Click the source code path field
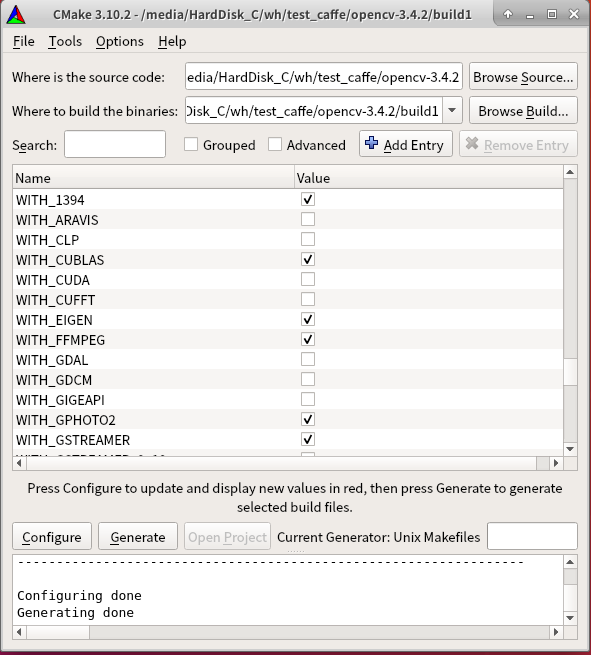 point(324,76)
